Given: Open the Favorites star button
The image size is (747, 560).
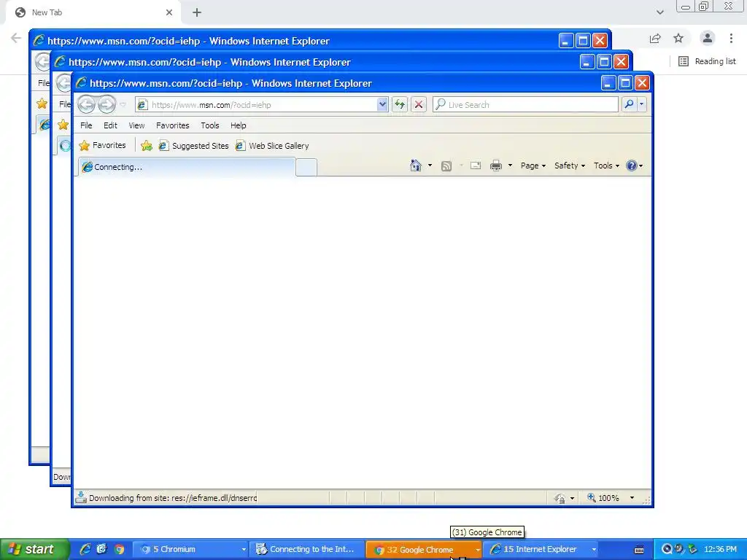Looking at the screenshot, I should (x=102, y=145).
